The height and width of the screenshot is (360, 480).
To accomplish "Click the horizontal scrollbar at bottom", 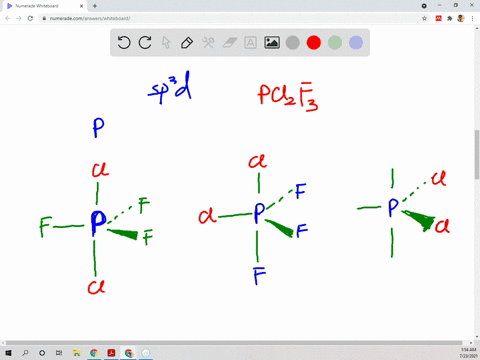I will coord(234,343).
